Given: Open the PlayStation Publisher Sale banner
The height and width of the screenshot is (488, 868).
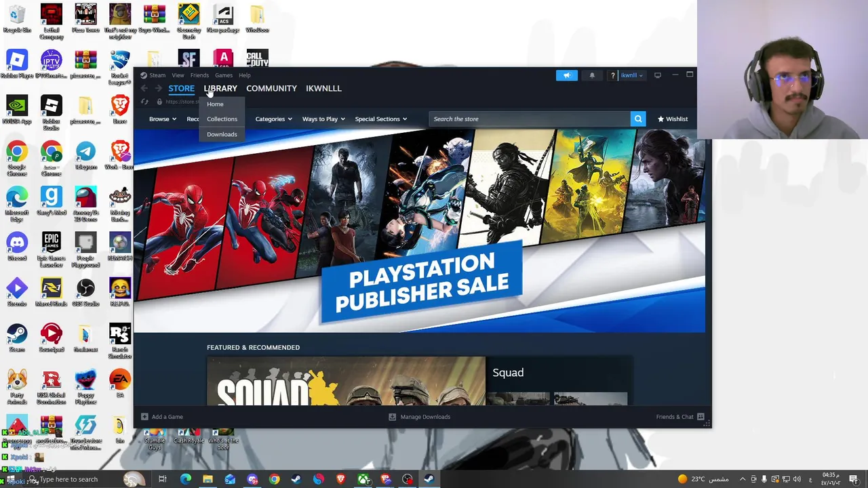Looking at the screenshot, I should pos(419,230).
